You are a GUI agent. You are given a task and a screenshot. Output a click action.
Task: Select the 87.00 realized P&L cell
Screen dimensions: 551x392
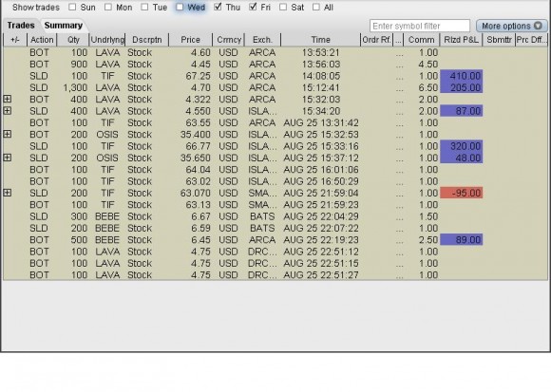point(462,111)
